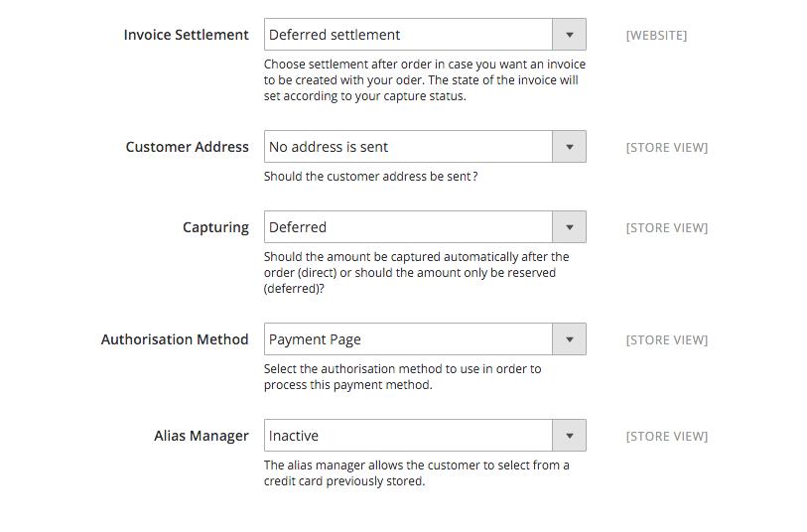Click the 'Customer Address' field label
Image resolution: width=807 pixels, height=532 pixels.
click(x=187, y=147)
